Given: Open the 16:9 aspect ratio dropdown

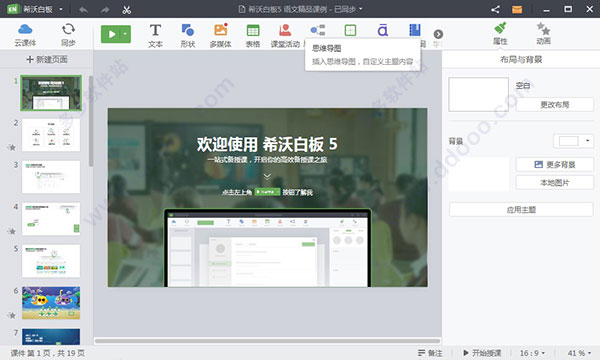Looking at the screenshot, I should (x=532, y=353).
